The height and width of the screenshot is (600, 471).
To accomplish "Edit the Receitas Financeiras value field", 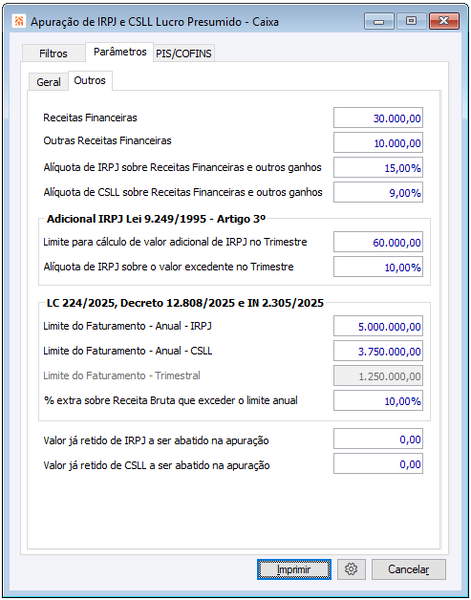I will (x=378, y=118).
